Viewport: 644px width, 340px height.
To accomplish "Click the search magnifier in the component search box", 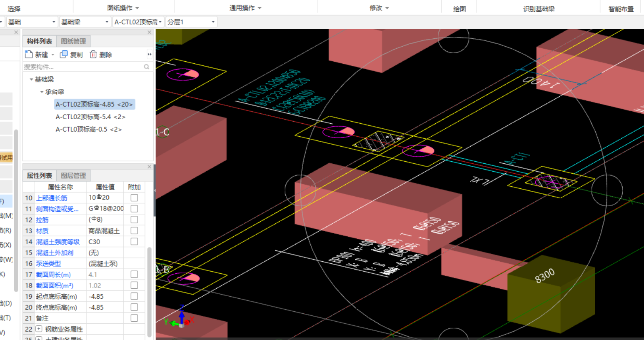I will point(147,67).
